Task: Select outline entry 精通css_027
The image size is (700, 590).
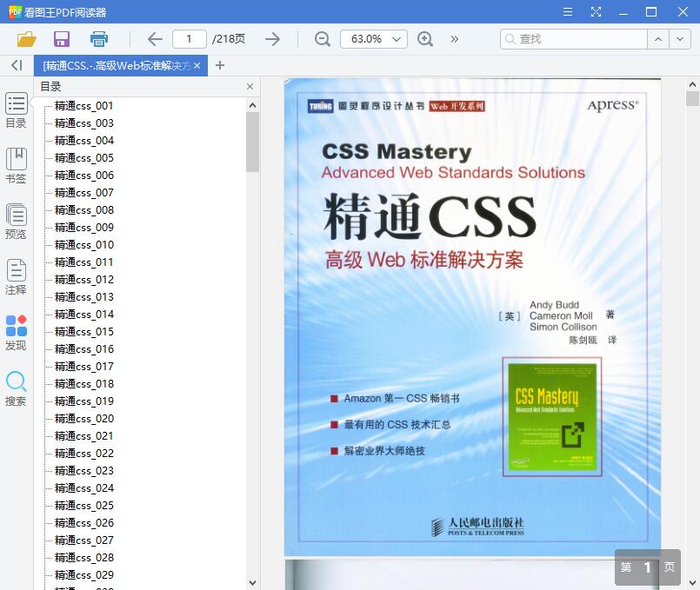Action: click(84, 540)
